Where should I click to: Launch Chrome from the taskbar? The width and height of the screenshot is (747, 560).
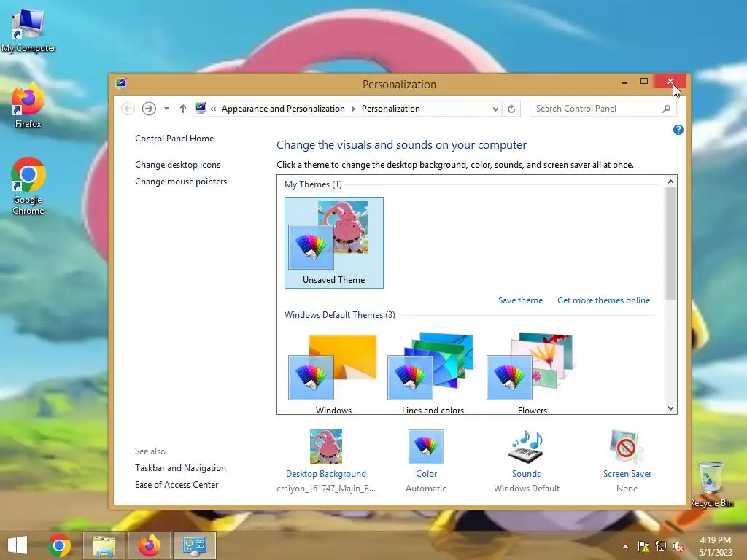[x=59, y=545]
